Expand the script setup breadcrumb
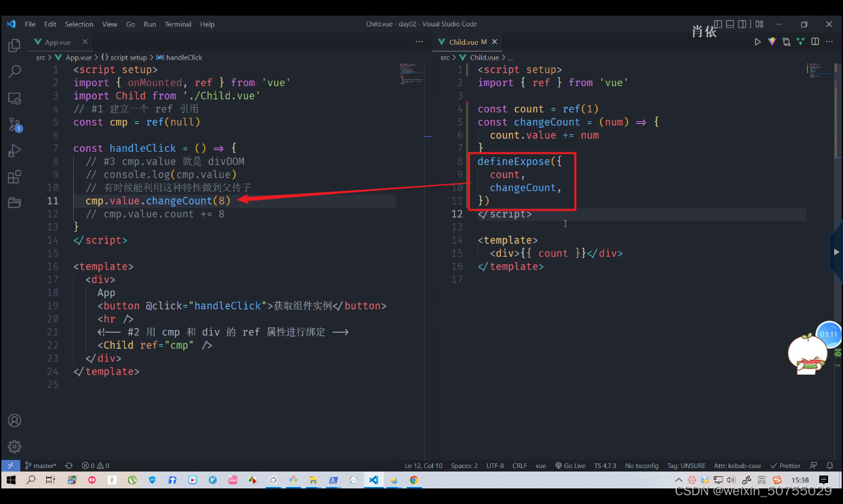The height and width of the screenshot is (504, 843). point(124,58)
